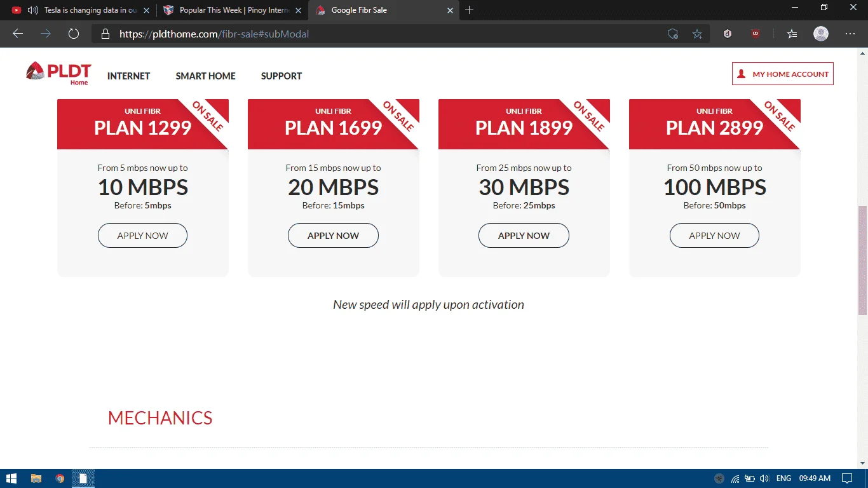
Task: Close the Popular This Week tab
Action: [299, 10]
